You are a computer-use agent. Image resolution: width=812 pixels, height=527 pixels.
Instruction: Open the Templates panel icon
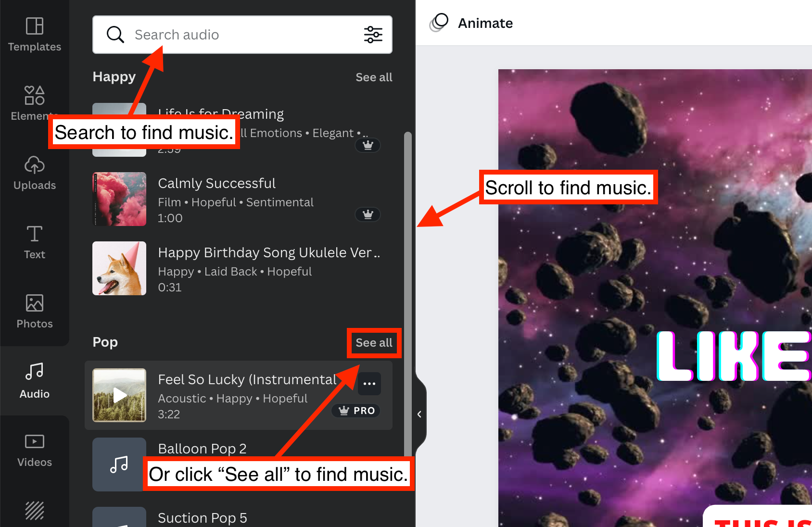pyautogui.click(x=35, y=26)
